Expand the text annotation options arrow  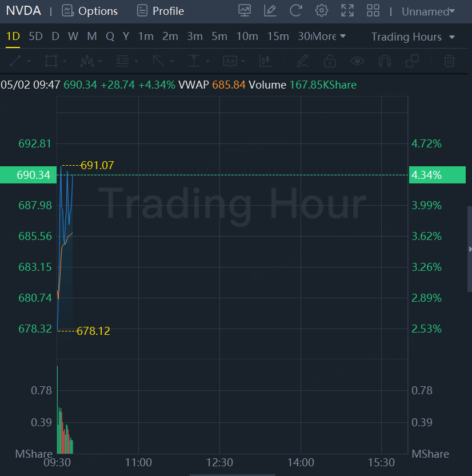click(243, 61)
